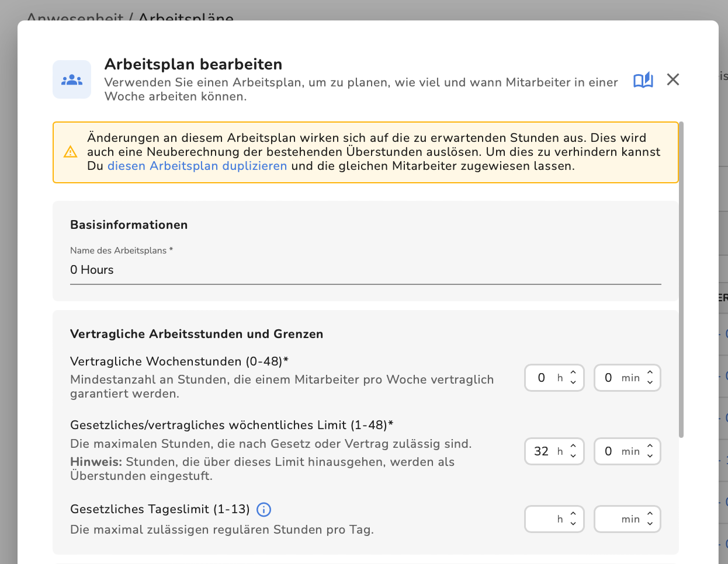The image size is (728, 564).
Task: Decrease wöchentliches Limit minutes value
Action: tap(650, 457)
